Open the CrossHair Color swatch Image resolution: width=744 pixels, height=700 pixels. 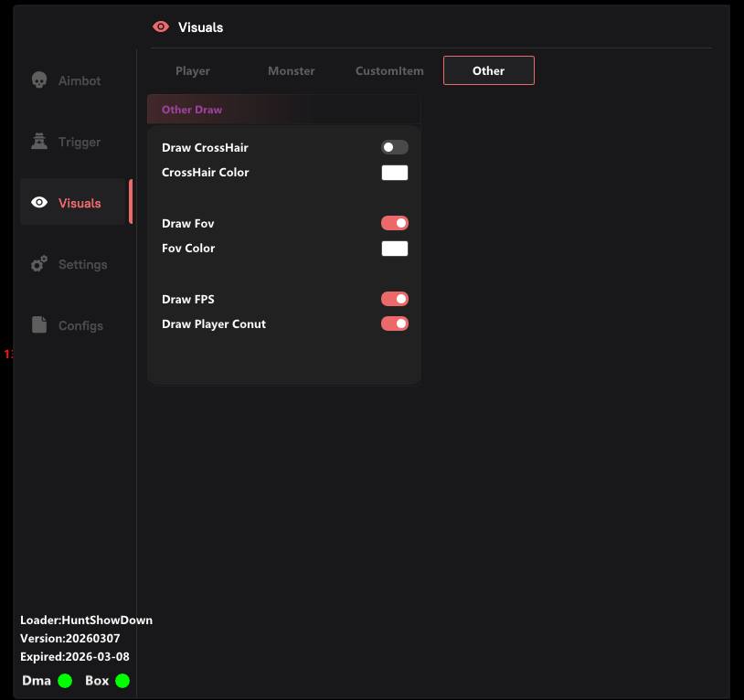[x=395, y=173]
